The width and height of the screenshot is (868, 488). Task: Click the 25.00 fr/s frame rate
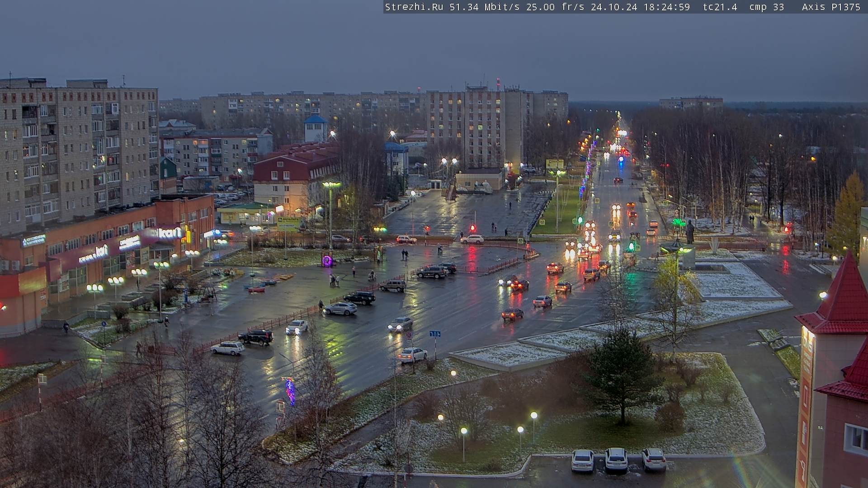point(555,7)
